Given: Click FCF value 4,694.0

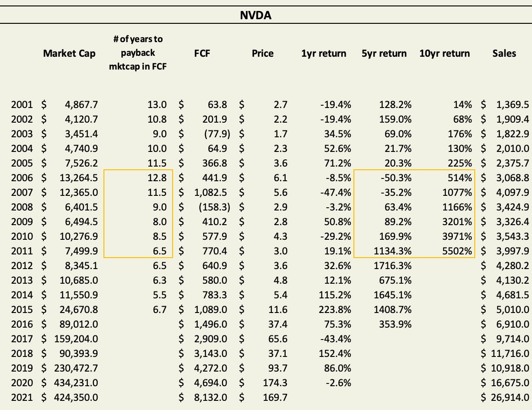Looking at the screenshot, I should [210, 383].
